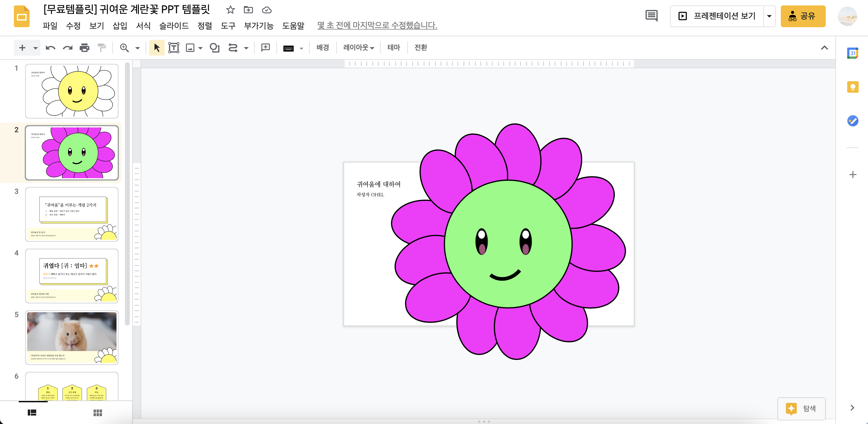This screenshot has width=868, height=424.
Task: Open the 슬라이드 menu
Action: pyautogui.click(x=174, y=26)
